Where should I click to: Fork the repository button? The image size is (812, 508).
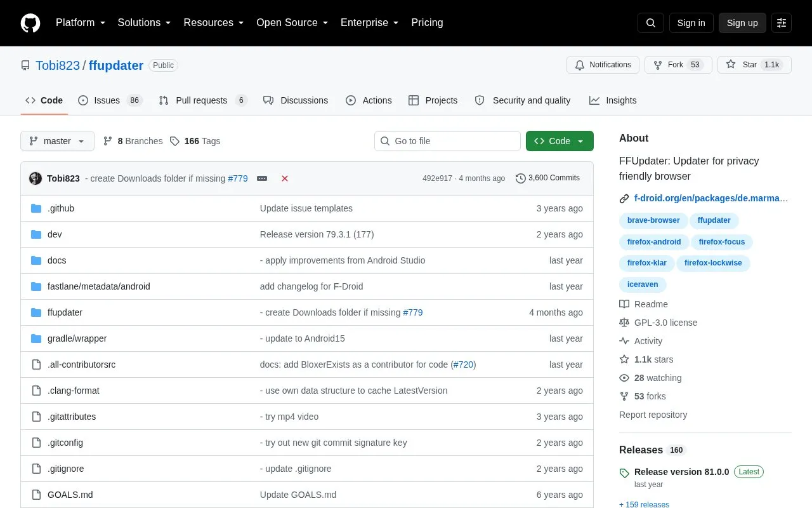pos(678,65)
